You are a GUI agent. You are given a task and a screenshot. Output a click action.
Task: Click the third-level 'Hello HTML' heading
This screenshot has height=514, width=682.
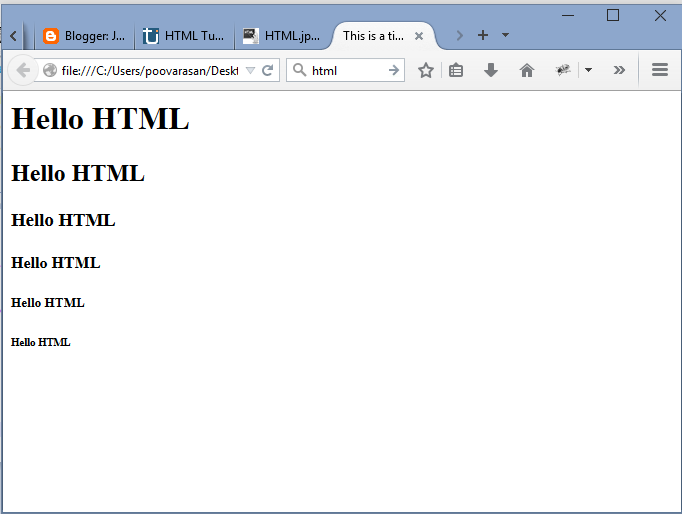click(63, 220)
